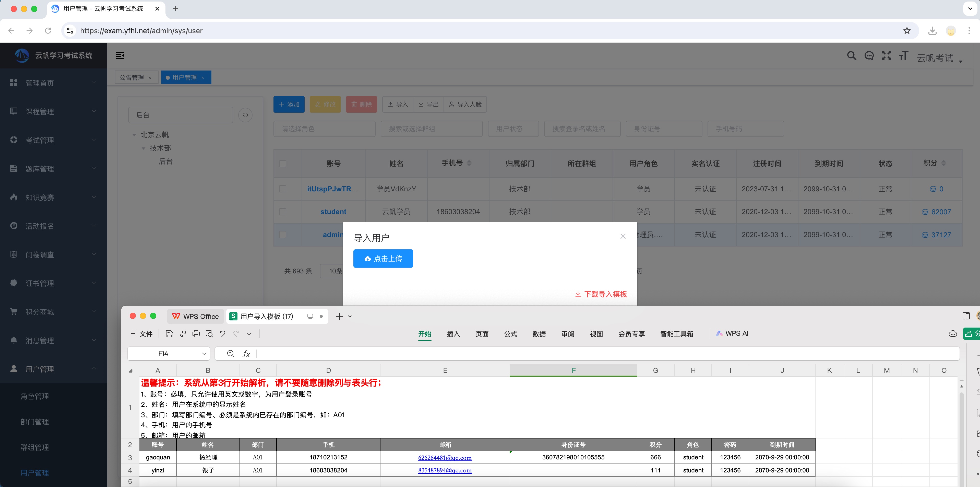Open the 云帆考试 user dropdown
Screen dimensions: 980x487
pos(939,58)
